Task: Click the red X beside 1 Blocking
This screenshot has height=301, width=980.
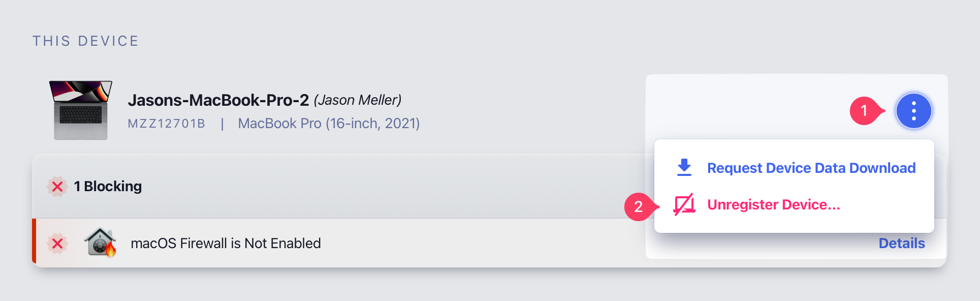Action: pos(57,187)
